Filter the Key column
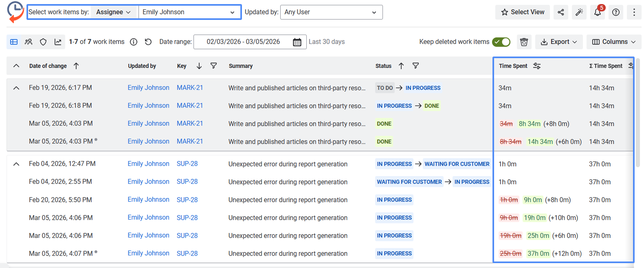 (213, 66)
